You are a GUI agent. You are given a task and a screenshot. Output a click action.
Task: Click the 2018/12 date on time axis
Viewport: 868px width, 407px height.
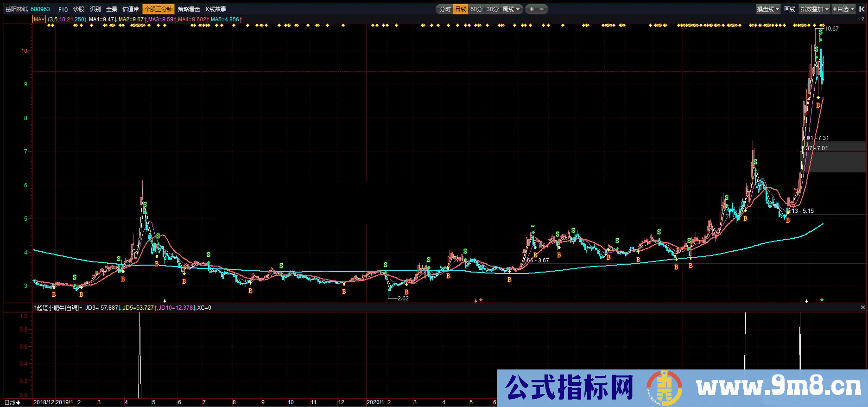[44, 402]
